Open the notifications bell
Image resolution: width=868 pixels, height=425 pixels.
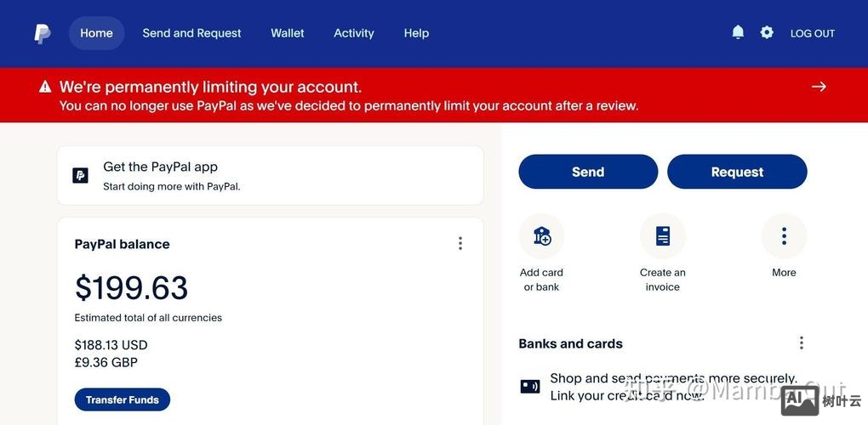point(738,32)
